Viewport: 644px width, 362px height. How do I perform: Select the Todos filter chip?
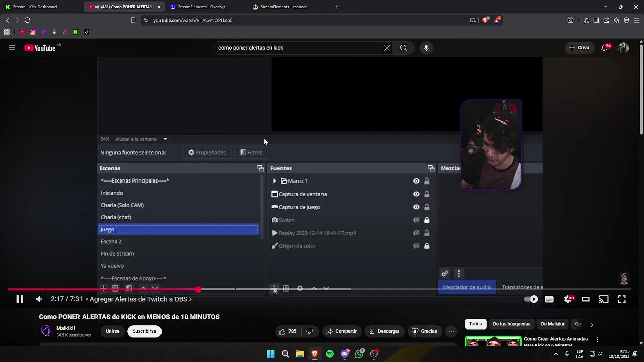pos(475,324)
